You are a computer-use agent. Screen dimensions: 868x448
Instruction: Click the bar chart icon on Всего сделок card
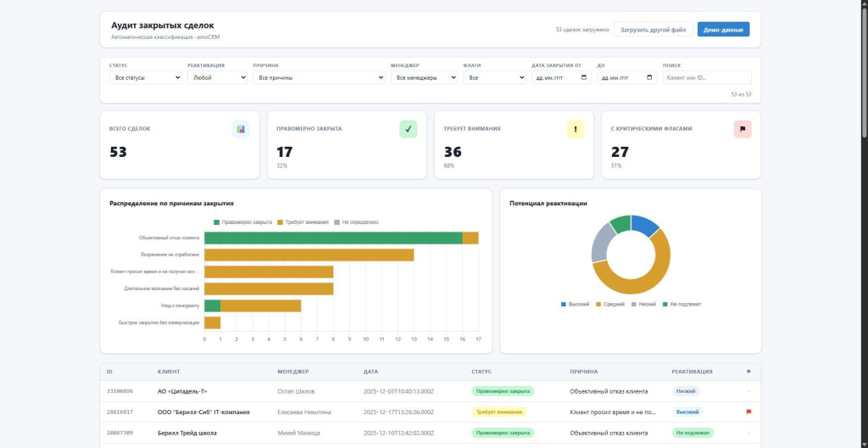pyautogui.click(x=241, y=129)
